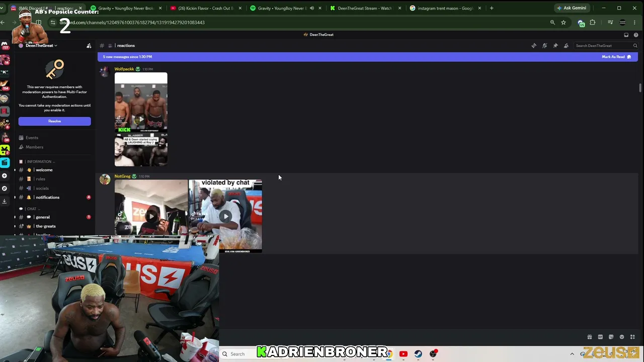The width and height of the screenshot is (644, 362).
Task: Open the blue clapperboard server icon
Action: [x=5, y=162]
